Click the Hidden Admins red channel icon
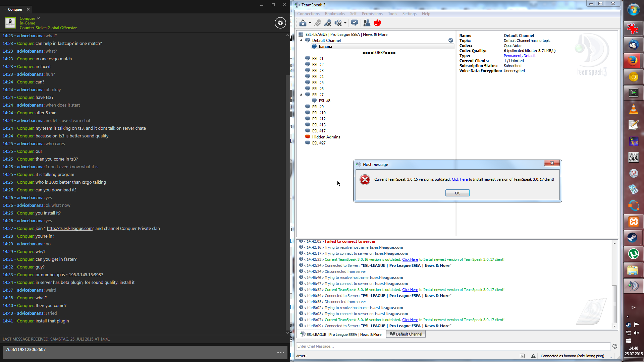The height and width of the screenshot is (362, 644). pos(307,137)
